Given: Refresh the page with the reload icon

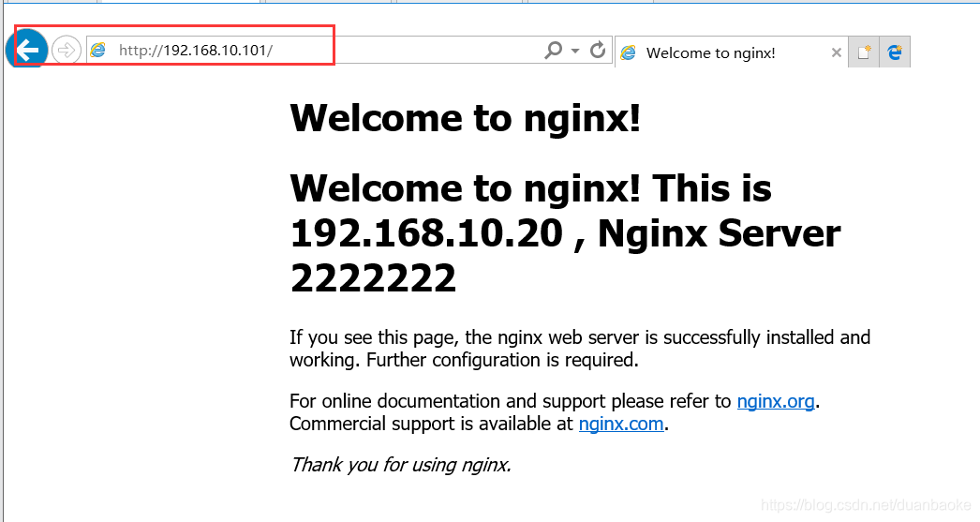Looking at the screenshot, I should pos(598,50).
